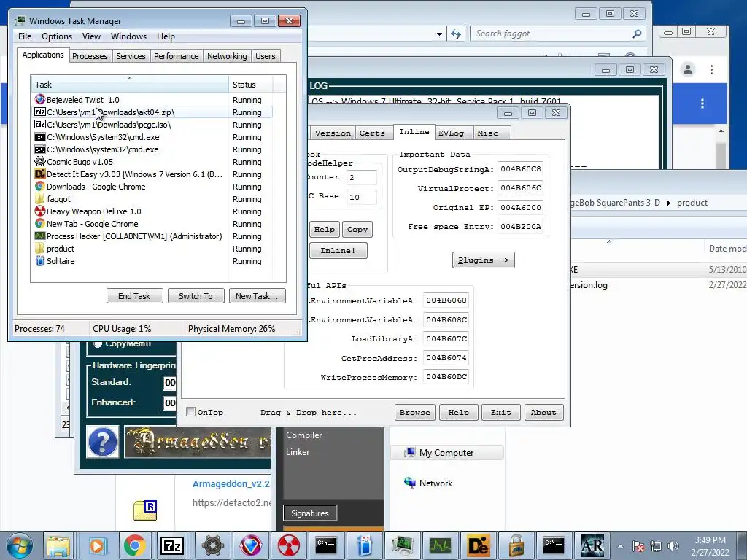
Task: Click the Exit button
Action: tap(500, 413)
